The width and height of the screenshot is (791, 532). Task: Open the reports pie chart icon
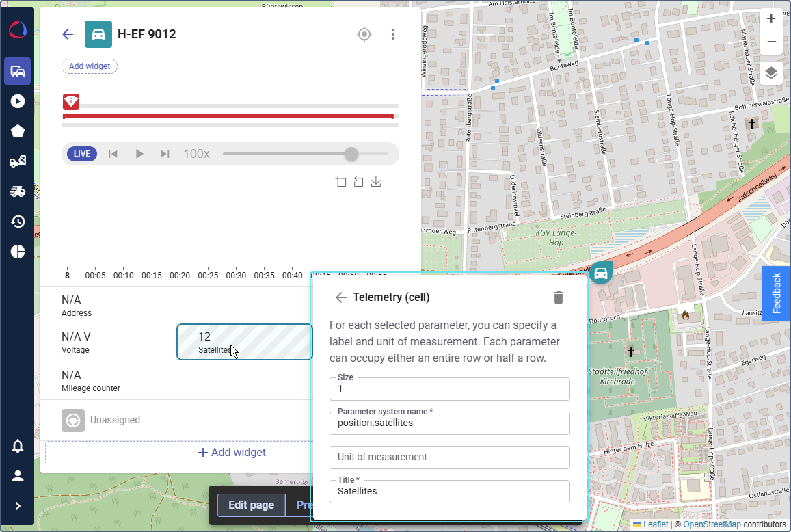pos(18,252)
